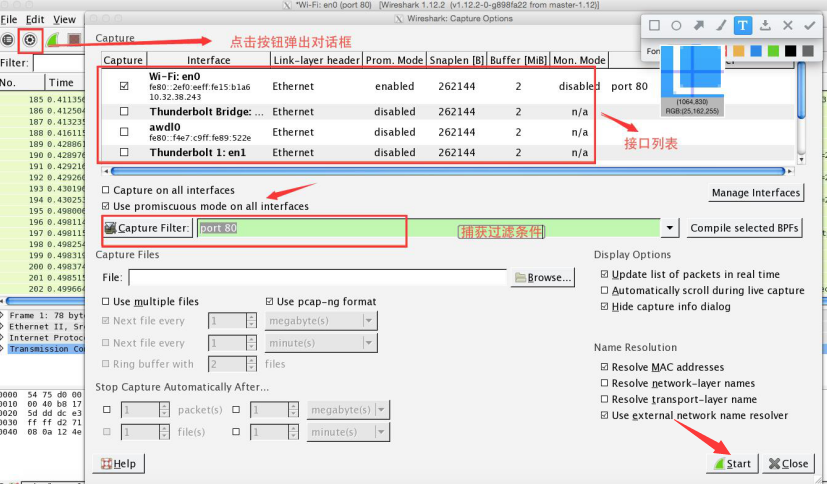The image size is (827, 488).
Task: Click the Close dialog button
Action: pyautogui.click(x=788, y=463)
